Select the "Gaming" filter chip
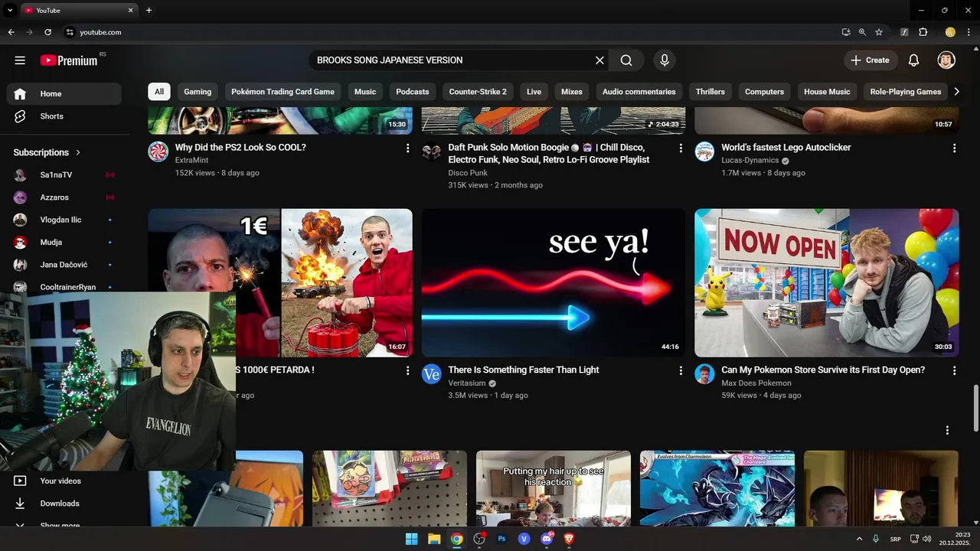This screenshot has width=980, height=551. pyautogui.click(x=198, y=92)
